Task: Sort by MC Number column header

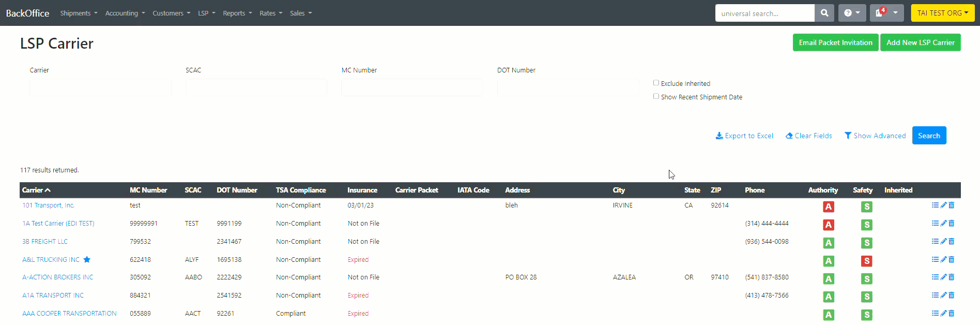Action: (148, 190)
